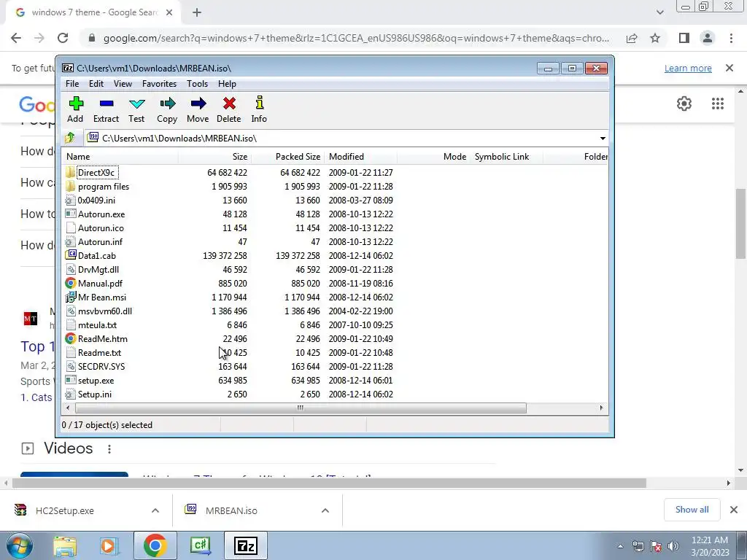Bookmark this page with the star icon
The height and width of the screenshot is (560, 747).
tap(655, 38)
